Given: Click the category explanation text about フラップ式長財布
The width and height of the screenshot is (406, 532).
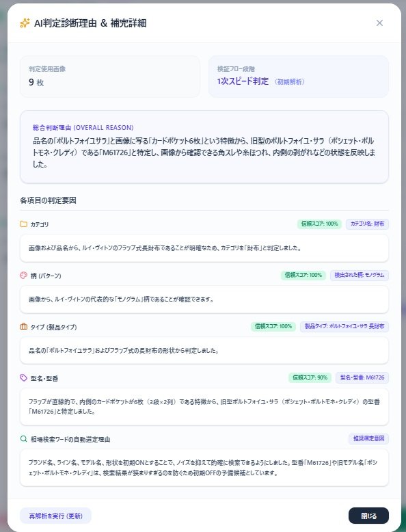Looking at the screenshot, I should tap(165, 248).
